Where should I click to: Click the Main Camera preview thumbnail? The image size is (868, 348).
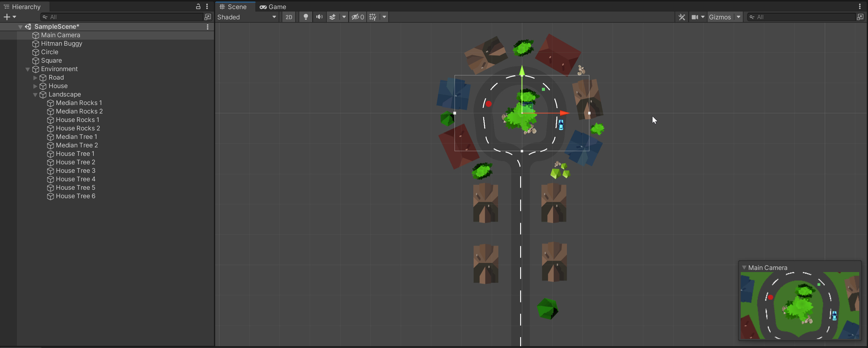(800, 305)
